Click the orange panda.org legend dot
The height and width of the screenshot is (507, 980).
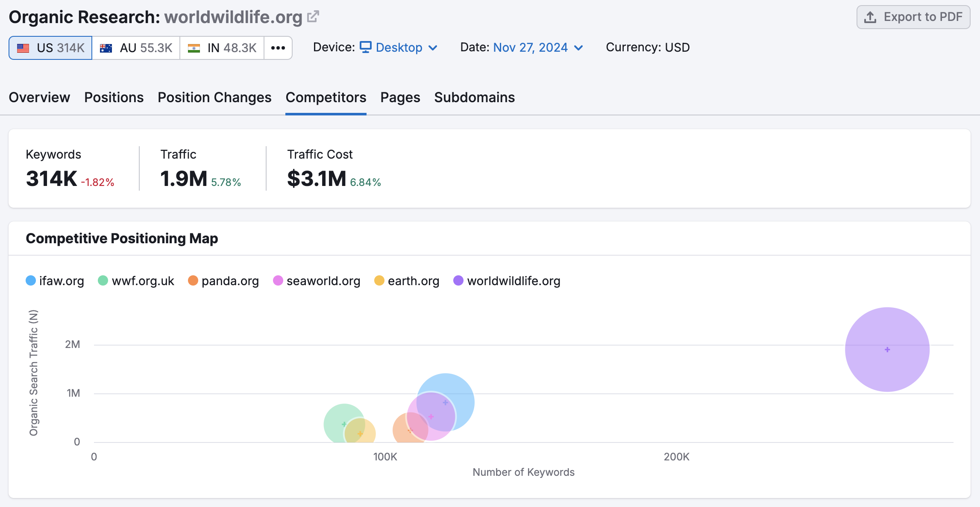coord(193,280)
